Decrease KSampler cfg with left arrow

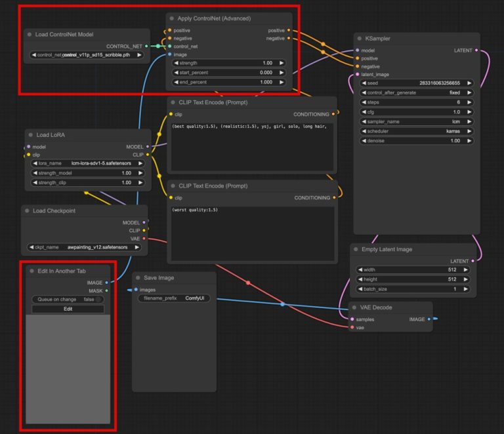[x=364, y=112]
